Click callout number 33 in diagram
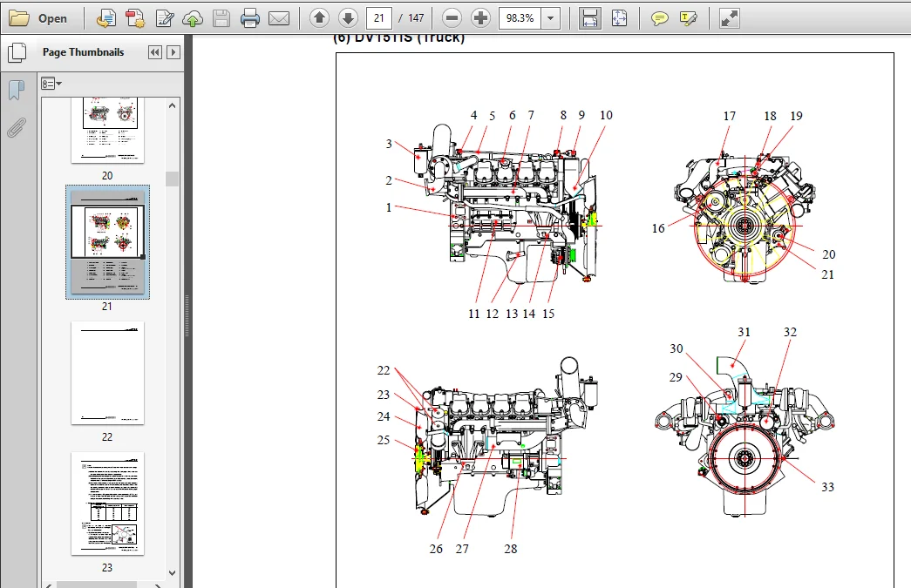The height and width of the screenshot is (588, 911). click(x=827, y=487)
